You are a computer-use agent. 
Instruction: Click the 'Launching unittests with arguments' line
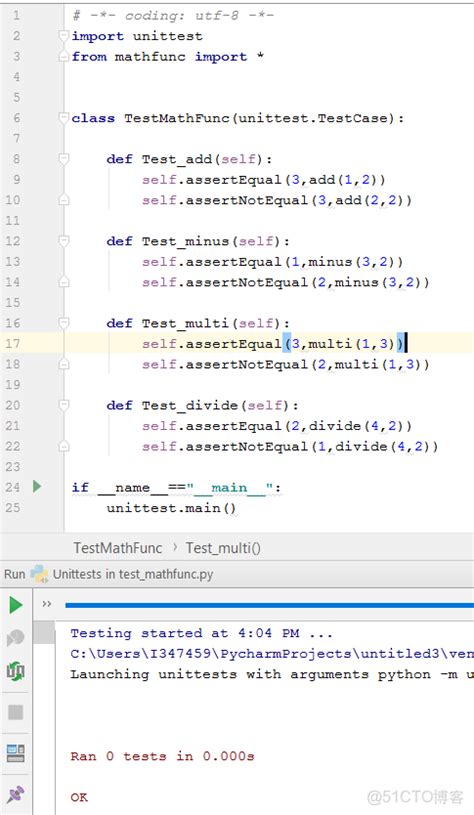[272, 674]
